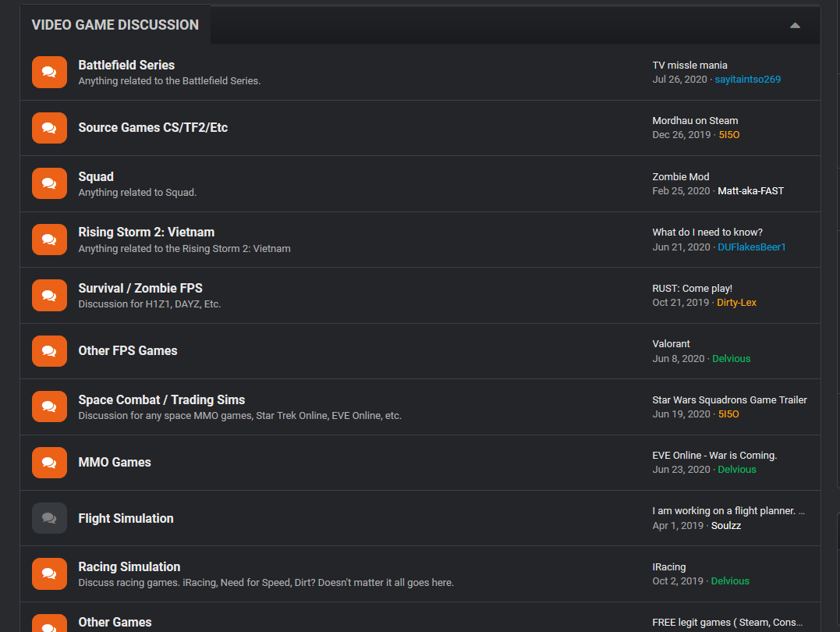Click the MMO Games forum icon

49,462
